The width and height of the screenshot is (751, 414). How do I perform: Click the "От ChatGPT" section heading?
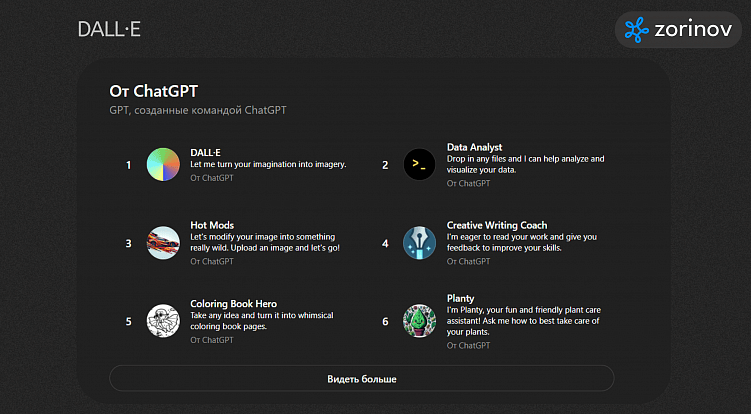click(x=153, y=90)
